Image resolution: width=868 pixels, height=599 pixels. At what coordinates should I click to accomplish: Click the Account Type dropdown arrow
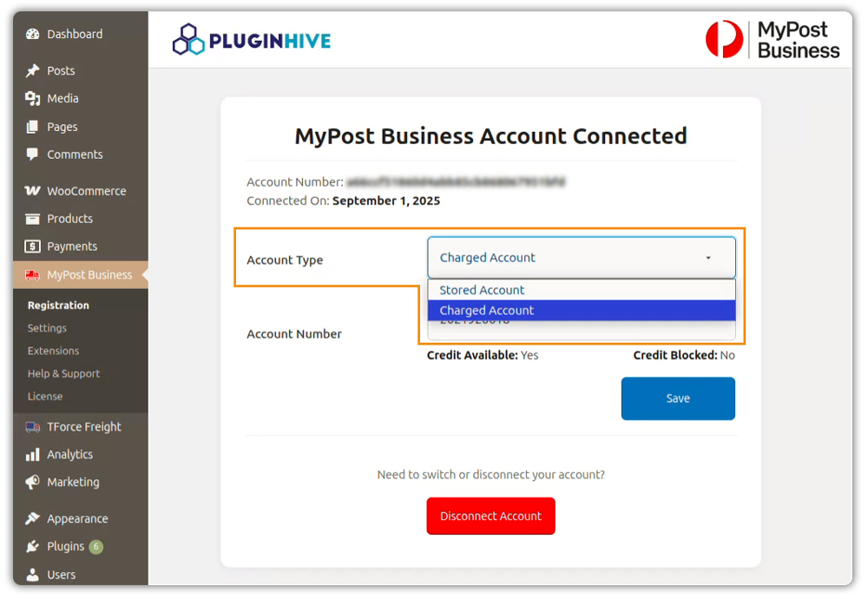708,258
